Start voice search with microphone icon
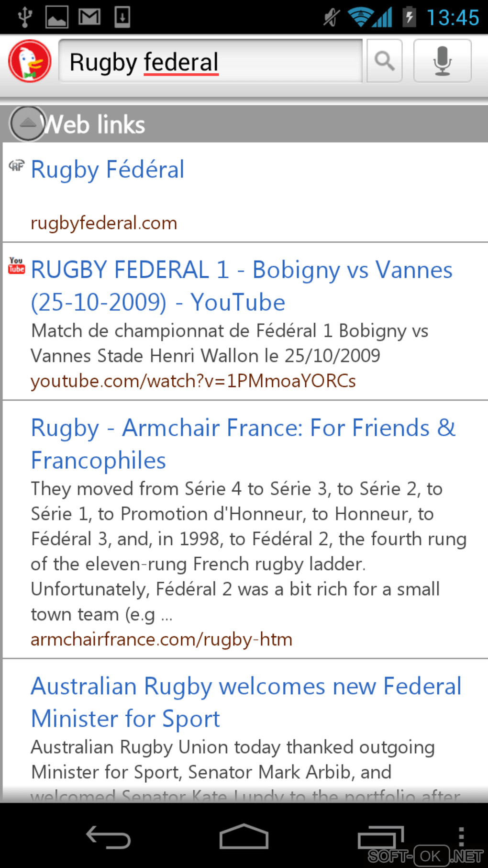 tap(442, 61)
